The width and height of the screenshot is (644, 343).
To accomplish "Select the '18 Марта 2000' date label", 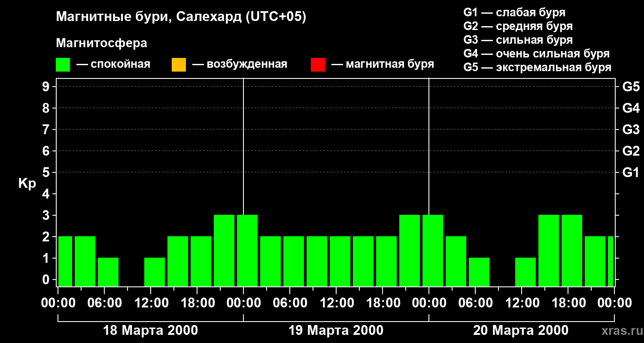I will (x=151, y=331).
